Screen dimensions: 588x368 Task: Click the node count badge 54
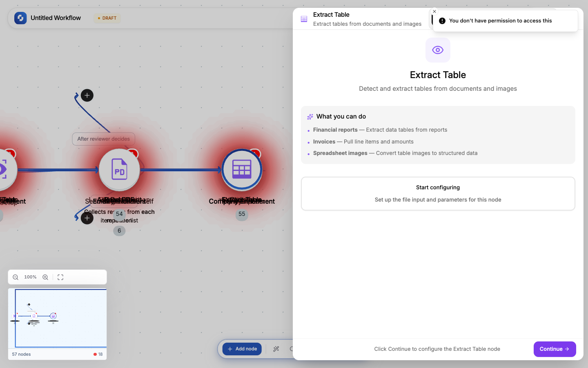[119, 214]
